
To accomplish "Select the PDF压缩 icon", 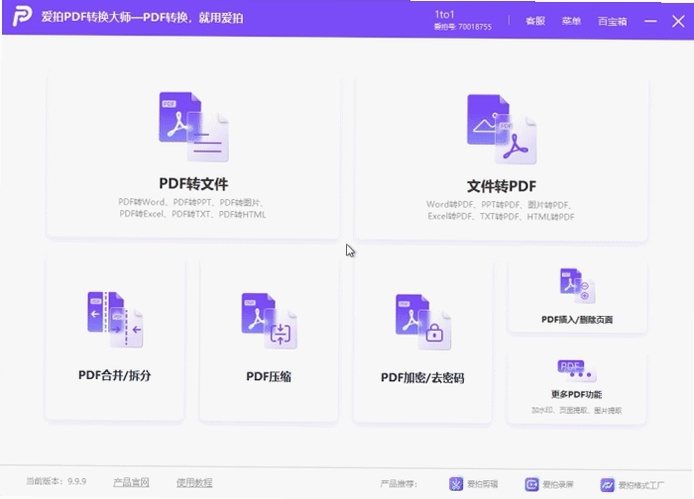I will [x=269, y=321].
